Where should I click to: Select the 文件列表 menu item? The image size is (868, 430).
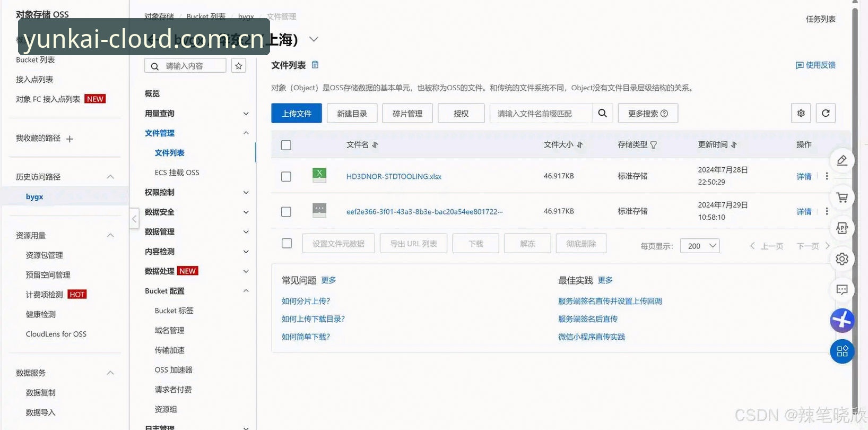coord(170,153)
